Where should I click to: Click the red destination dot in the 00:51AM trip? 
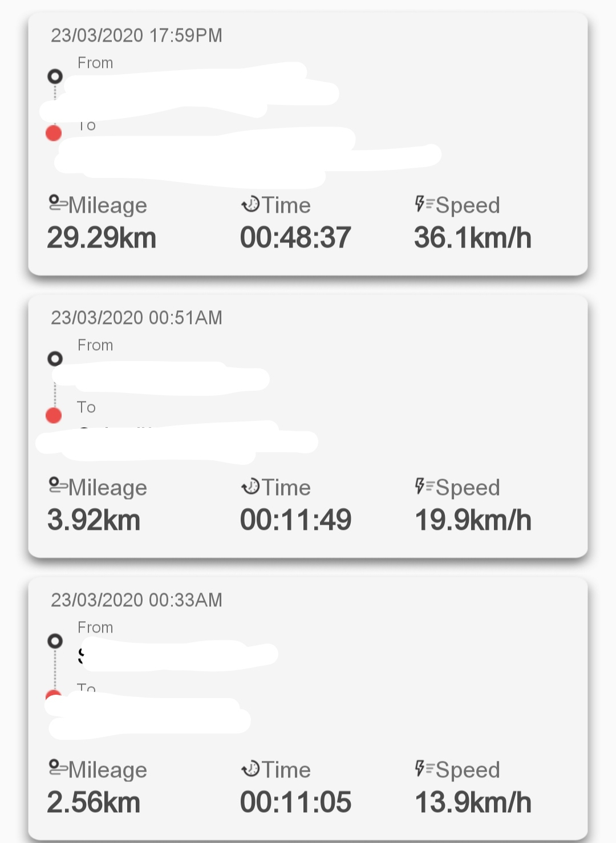54,415
